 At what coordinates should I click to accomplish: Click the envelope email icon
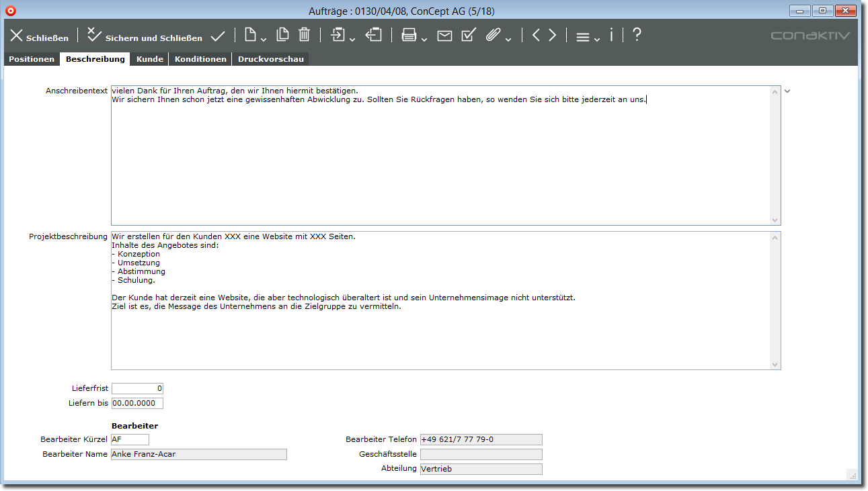click(x=444, y=36)
